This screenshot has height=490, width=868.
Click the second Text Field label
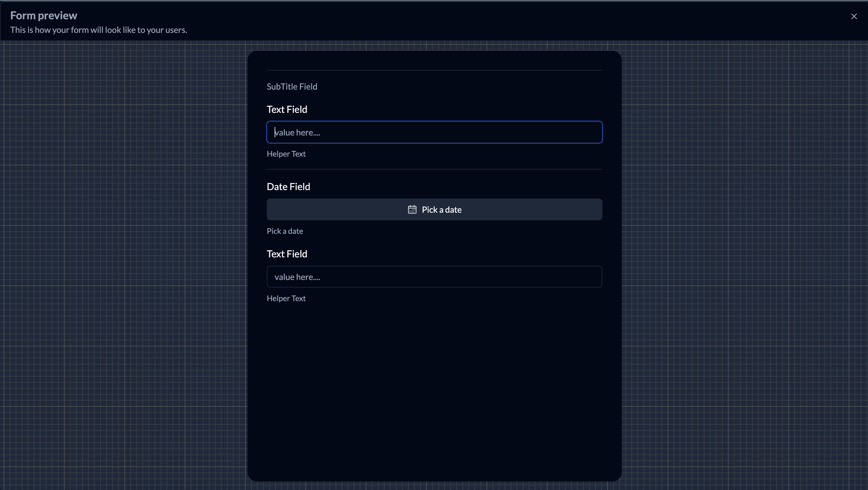[287, 254]
